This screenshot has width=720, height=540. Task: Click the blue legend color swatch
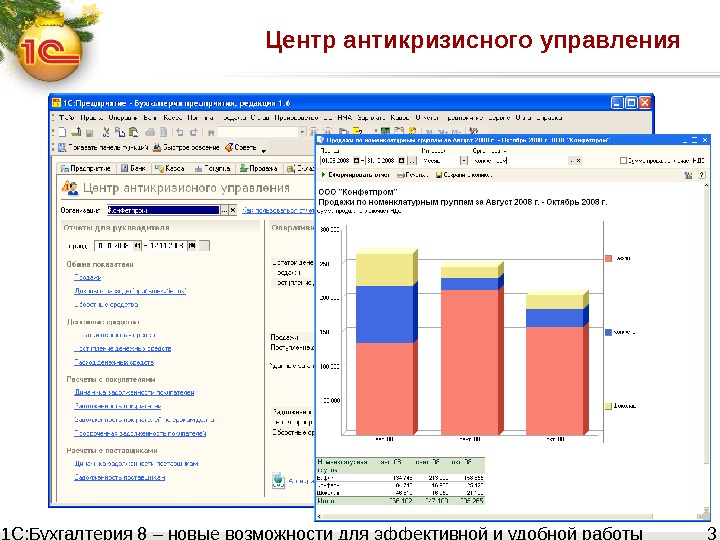point(608,332)
